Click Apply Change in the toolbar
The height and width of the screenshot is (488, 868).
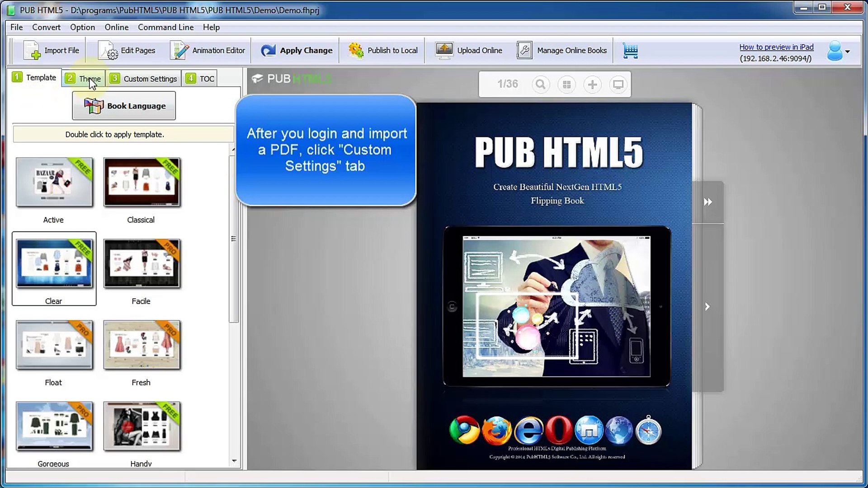point(297,51)
